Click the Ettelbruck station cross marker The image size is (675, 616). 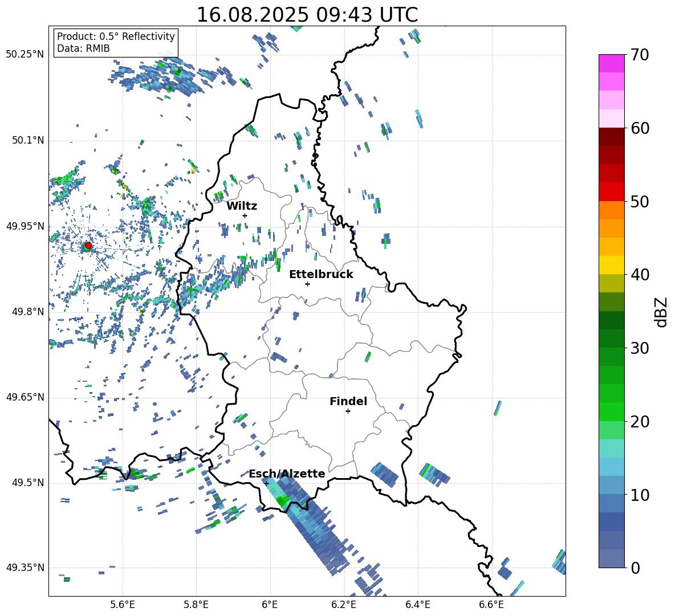pos(307,284)
